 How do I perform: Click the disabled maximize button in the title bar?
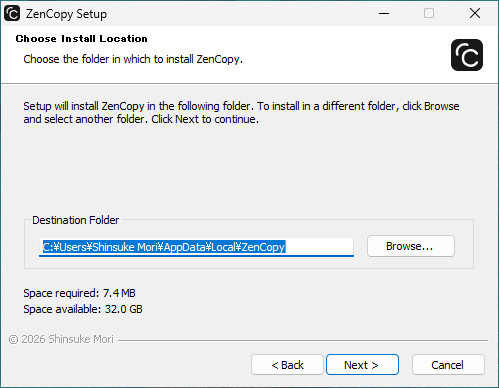tap(429, 14)
